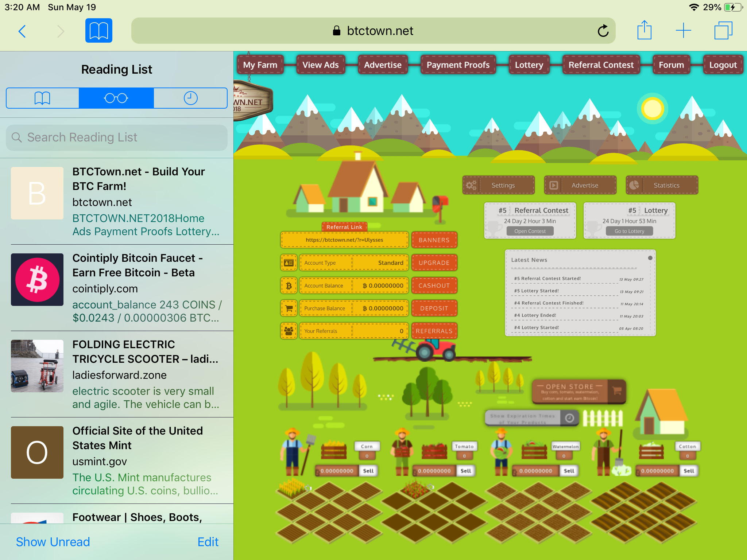Screen dimensions: 747x560
Task: Click the Tomato crate icon
Action: coord(434,450)
